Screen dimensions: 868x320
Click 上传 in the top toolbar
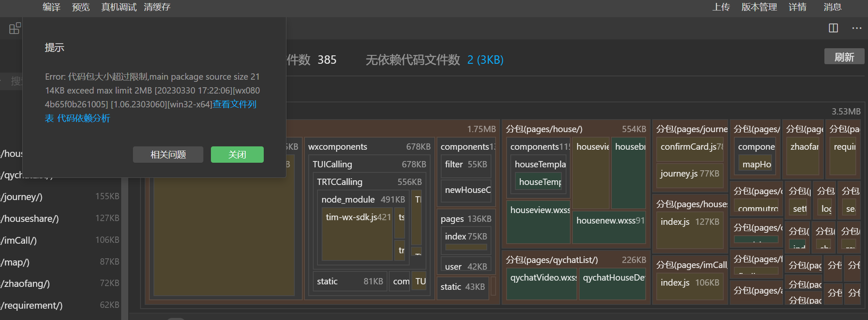721,7
